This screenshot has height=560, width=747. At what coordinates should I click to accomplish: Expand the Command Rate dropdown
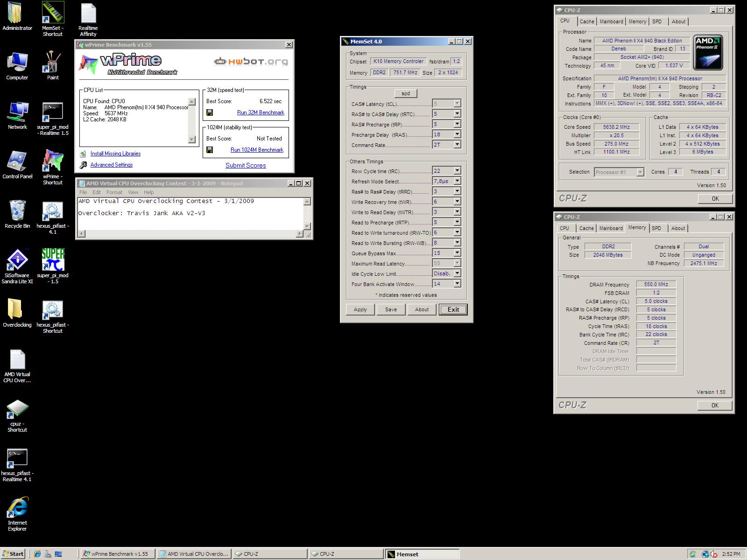pos(457,145)
